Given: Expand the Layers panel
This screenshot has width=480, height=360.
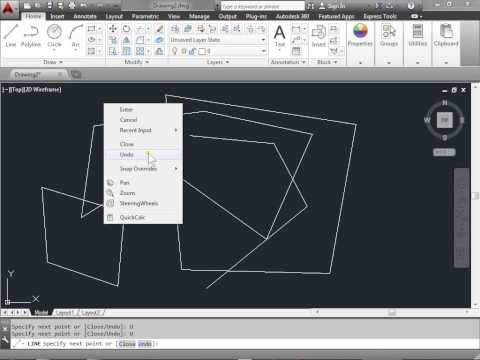Looking at the screenshot, I should click(x=218, y=62).
